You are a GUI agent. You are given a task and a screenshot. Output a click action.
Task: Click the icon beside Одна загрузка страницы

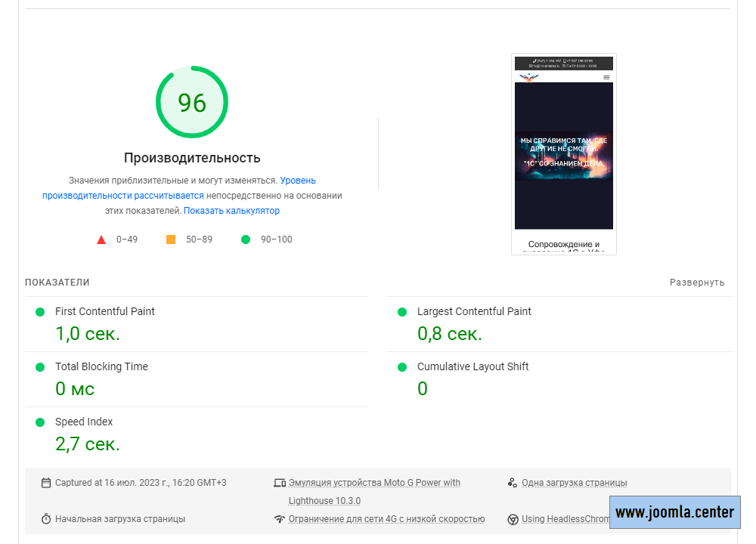(x=513, y=483)
